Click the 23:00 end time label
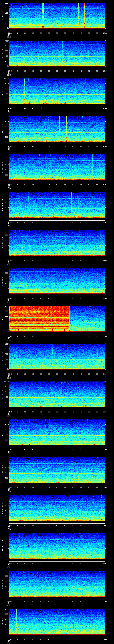Viewport: 114px width, 644px height. 105,336
